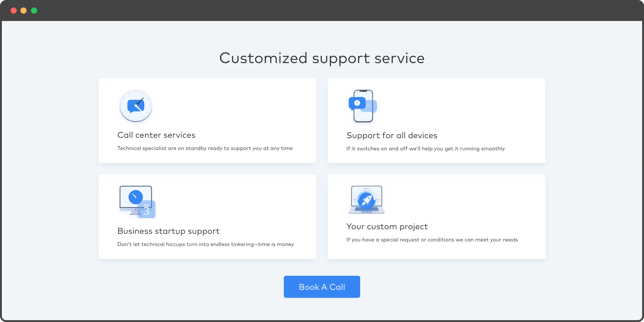The height and width of the screenshot is (322, 644).
Task: Click the laptop rocket icon
Action: [367, 200]
